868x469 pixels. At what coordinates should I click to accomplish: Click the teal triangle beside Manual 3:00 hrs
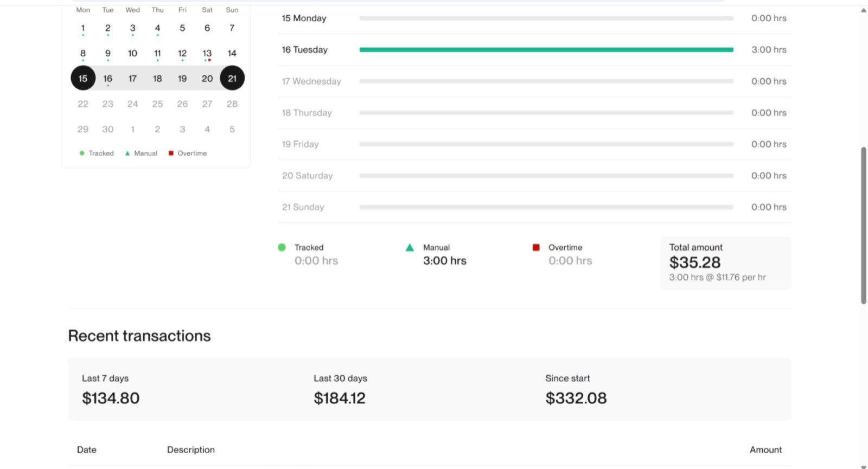410,248
